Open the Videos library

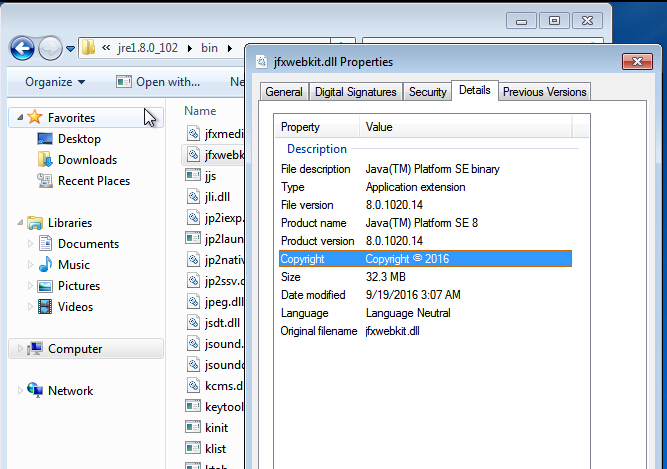click(x=75, y=307)
